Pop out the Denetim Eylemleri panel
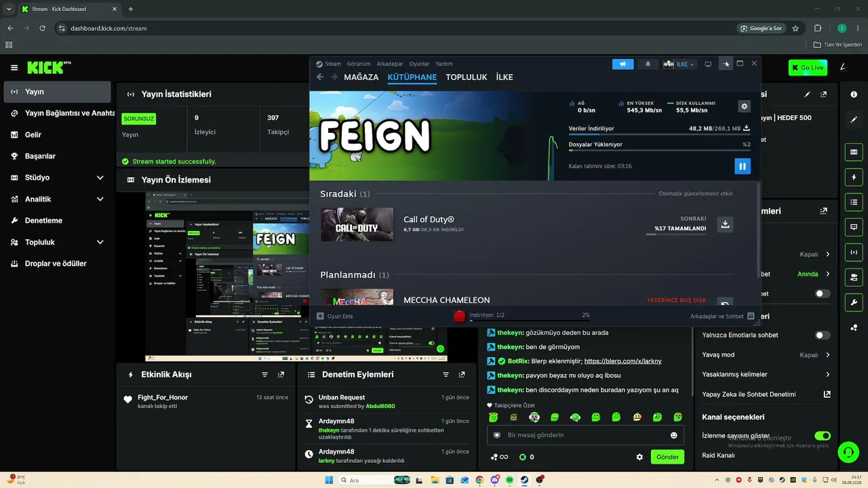Image resolution: width=868 pixels, height=488 pixels. pos(462,375)
